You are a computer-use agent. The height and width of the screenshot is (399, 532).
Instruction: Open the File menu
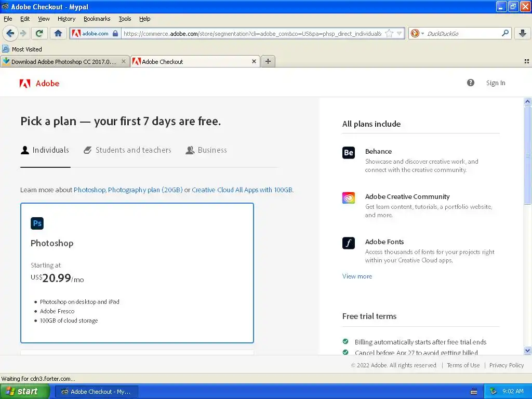(8, 19)
